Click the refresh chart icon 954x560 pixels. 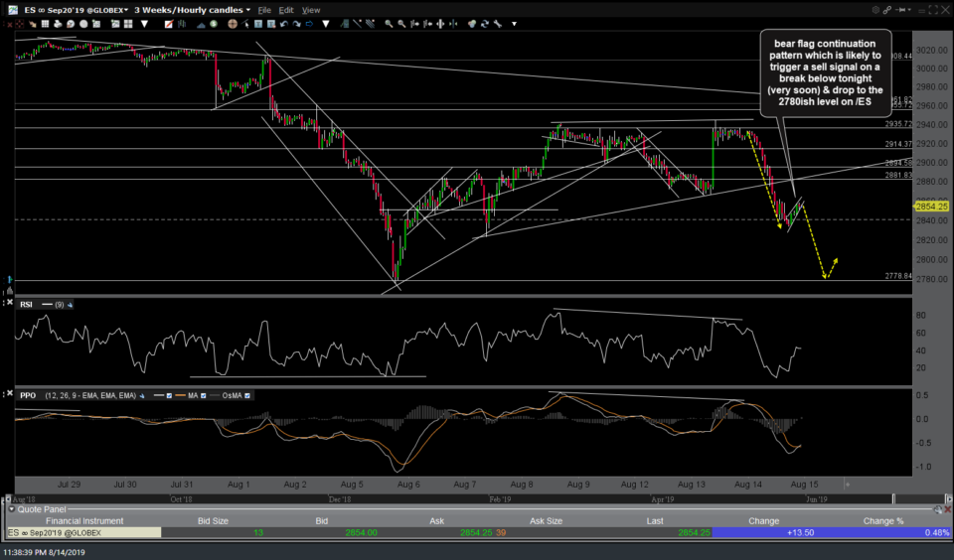[x=484, y=24]
